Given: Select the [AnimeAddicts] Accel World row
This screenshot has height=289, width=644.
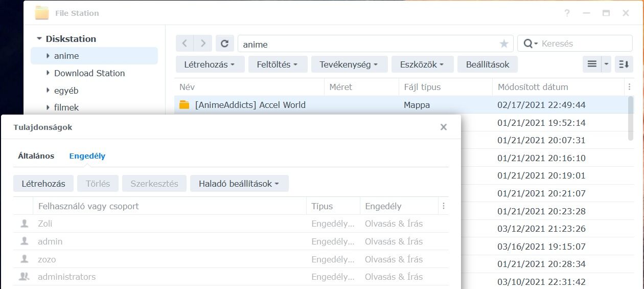Looking at the screenshot, I should 401,105.
